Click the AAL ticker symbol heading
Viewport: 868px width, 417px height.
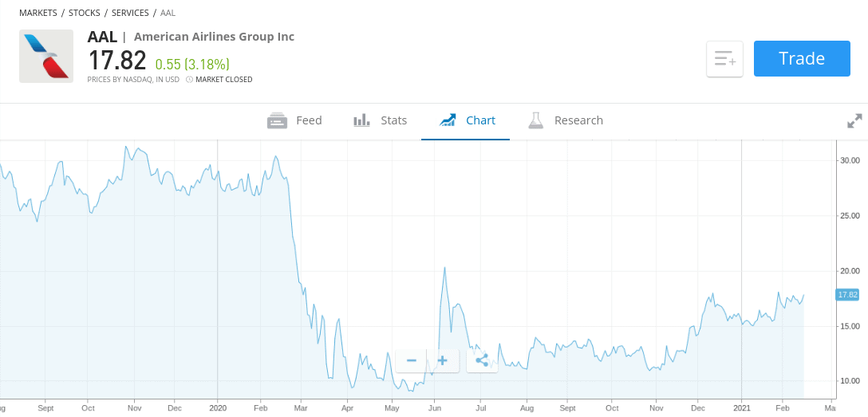click(x=102, y=37)
